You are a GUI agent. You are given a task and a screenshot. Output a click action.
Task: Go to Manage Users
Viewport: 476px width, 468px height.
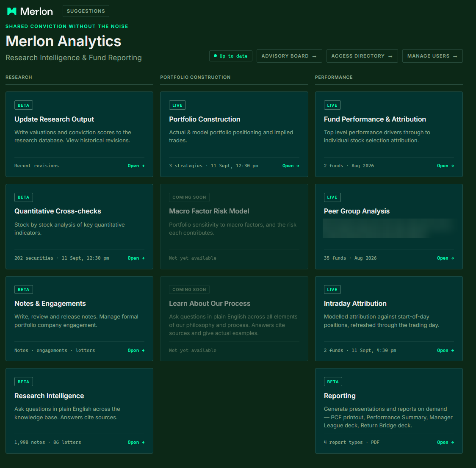pyautogui.click(x=432, y=56)
